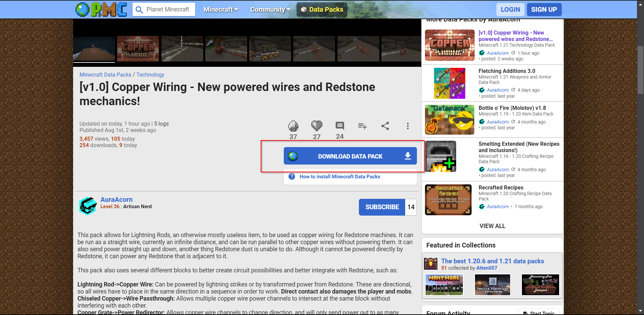The height and width of the screenshot is (315, 644).
Task: Click the subscriber count 14
Action: click(411, 207)
